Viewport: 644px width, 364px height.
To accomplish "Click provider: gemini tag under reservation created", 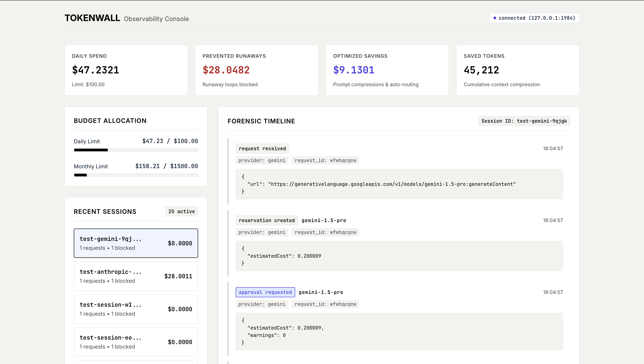I will pyautogui.click(x=262, y=232).
